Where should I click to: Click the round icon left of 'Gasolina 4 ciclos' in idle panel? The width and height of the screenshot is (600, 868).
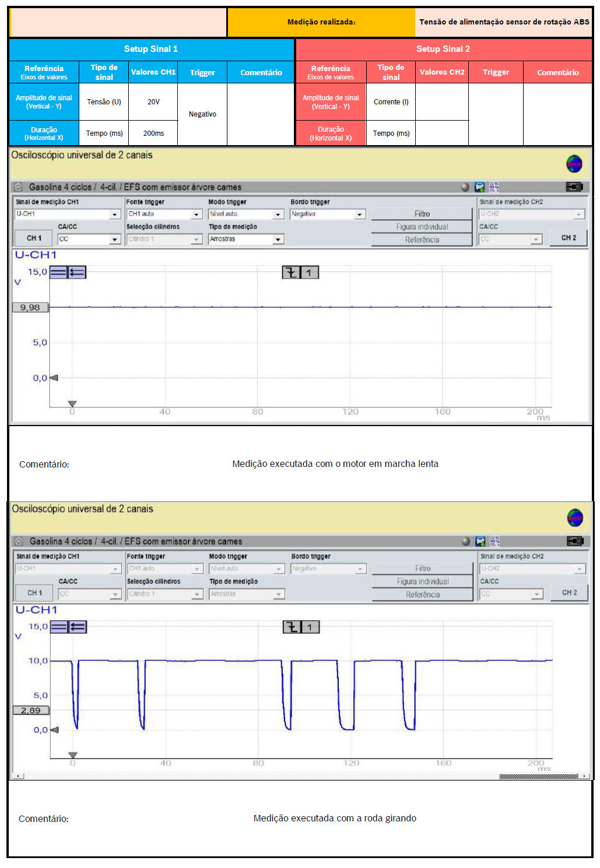click(18, 187)
